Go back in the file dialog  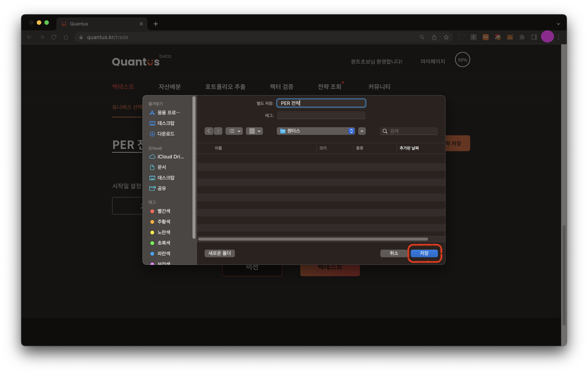coord(209,131)
